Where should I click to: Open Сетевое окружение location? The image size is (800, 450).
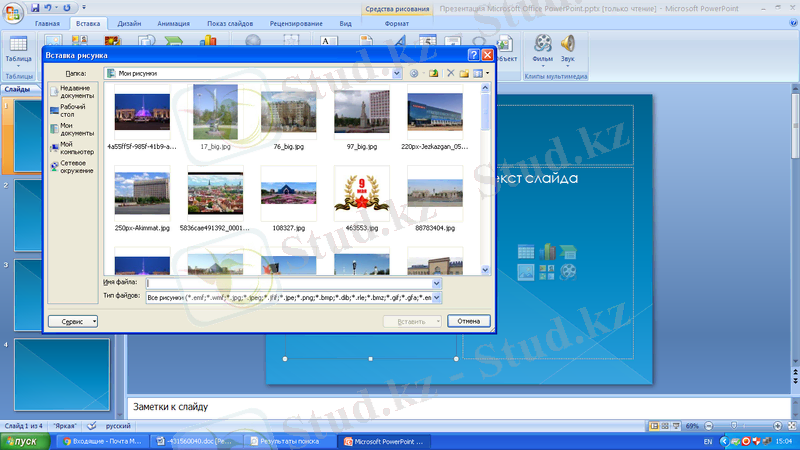click(72, 167)
